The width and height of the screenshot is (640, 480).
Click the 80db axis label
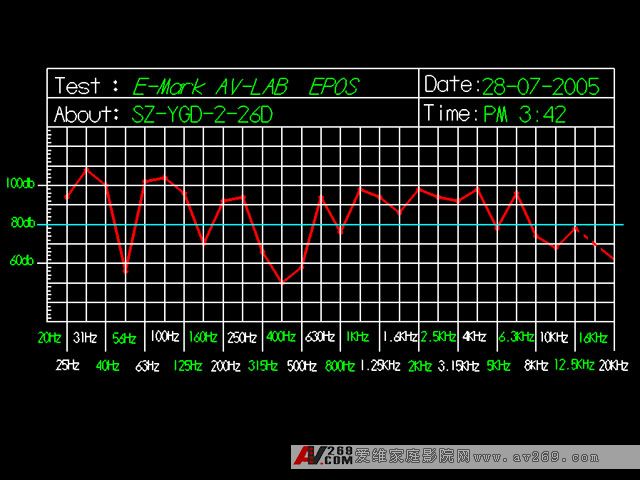[22, 223]
